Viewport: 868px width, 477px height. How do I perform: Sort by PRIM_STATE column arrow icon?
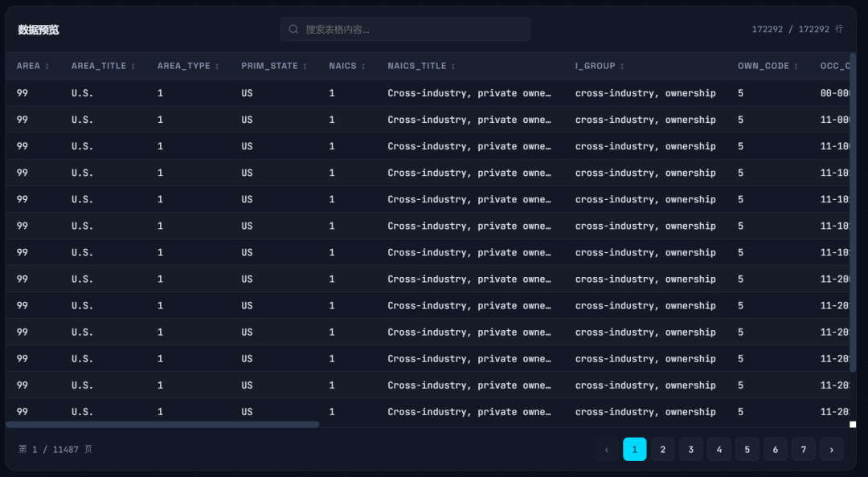click(305, 67)
